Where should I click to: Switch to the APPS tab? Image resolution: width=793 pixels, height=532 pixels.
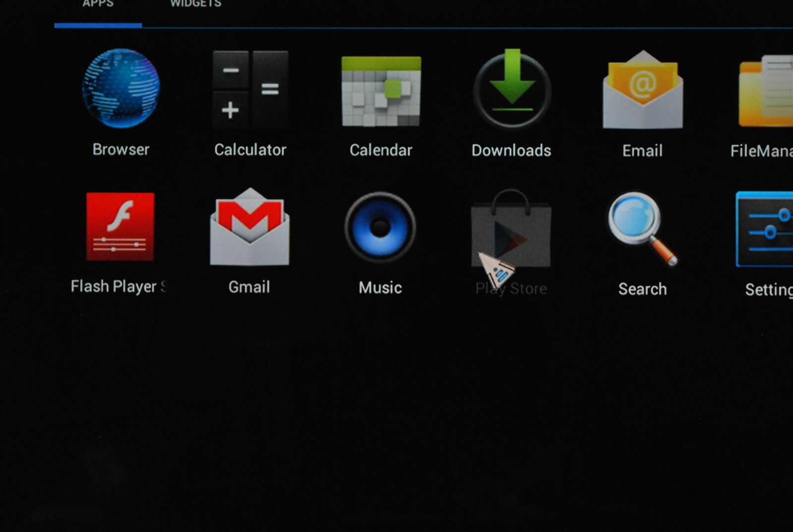[x=98, y=4]
